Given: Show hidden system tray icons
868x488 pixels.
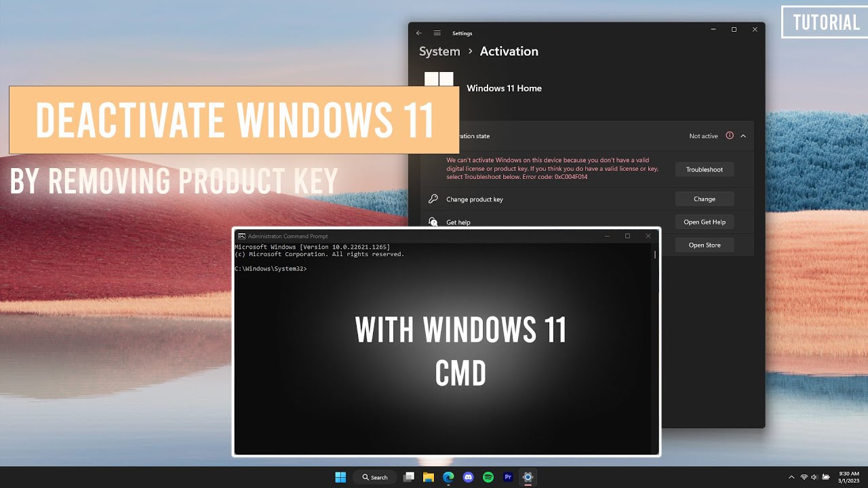Looking at the screenshot, I should click(791, 477).
